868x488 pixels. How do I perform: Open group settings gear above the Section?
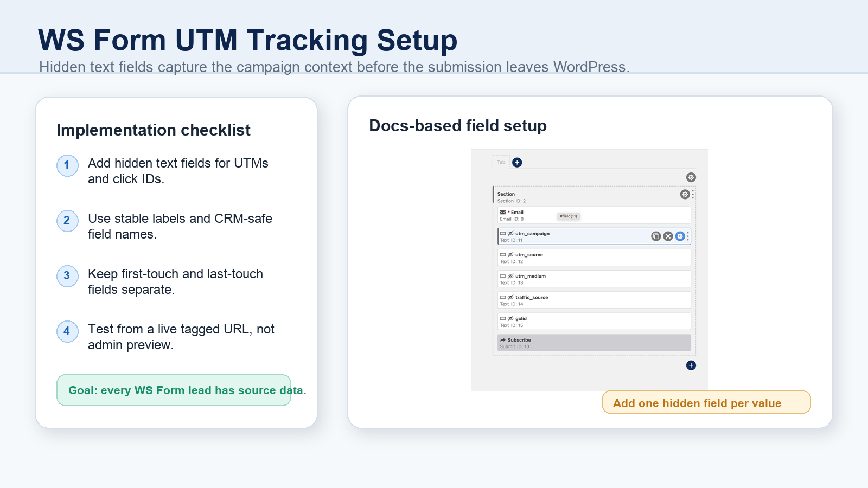coord(691,177)
